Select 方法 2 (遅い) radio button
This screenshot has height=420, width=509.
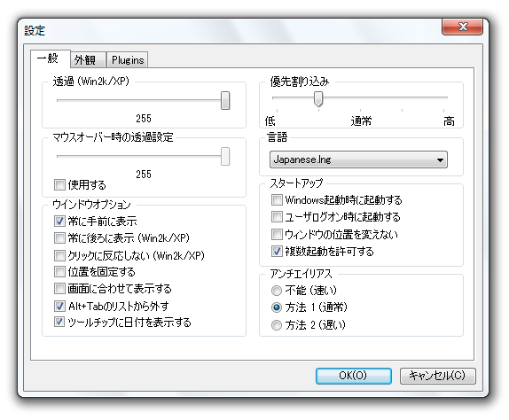(x=277, y=325)
